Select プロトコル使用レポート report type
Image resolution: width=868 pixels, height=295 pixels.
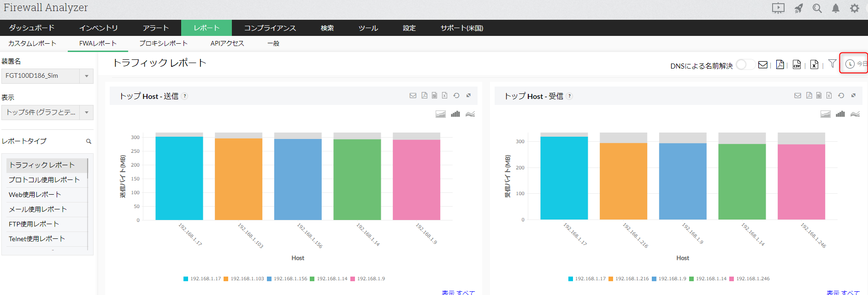tap(44, 180)
